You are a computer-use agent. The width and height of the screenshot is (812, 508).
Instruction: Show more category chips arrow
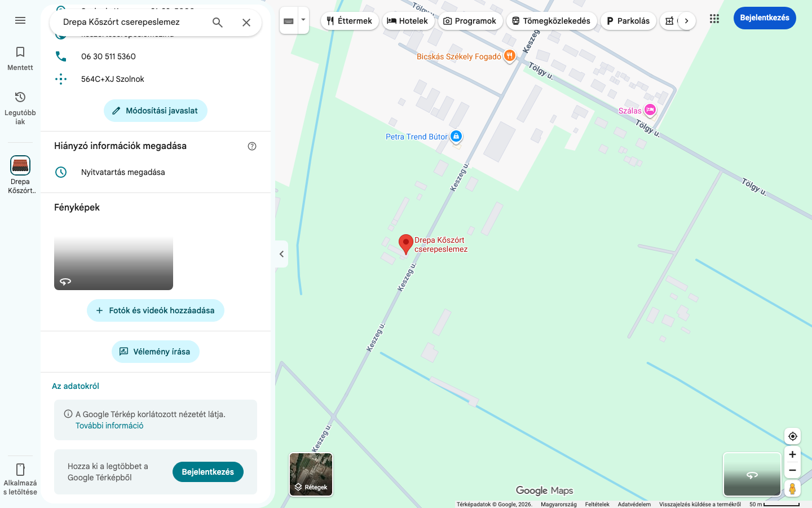click(686, 21)
